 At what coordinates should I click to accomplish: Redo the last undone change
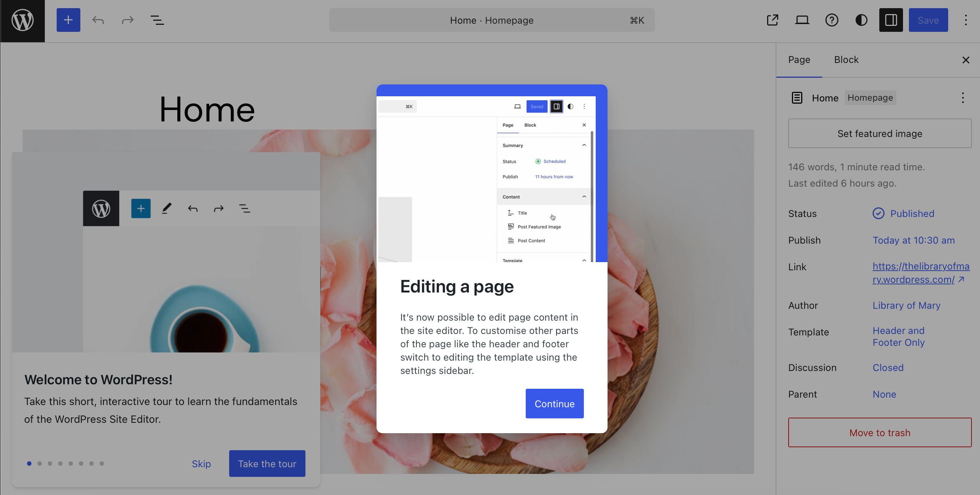point(128,20)
